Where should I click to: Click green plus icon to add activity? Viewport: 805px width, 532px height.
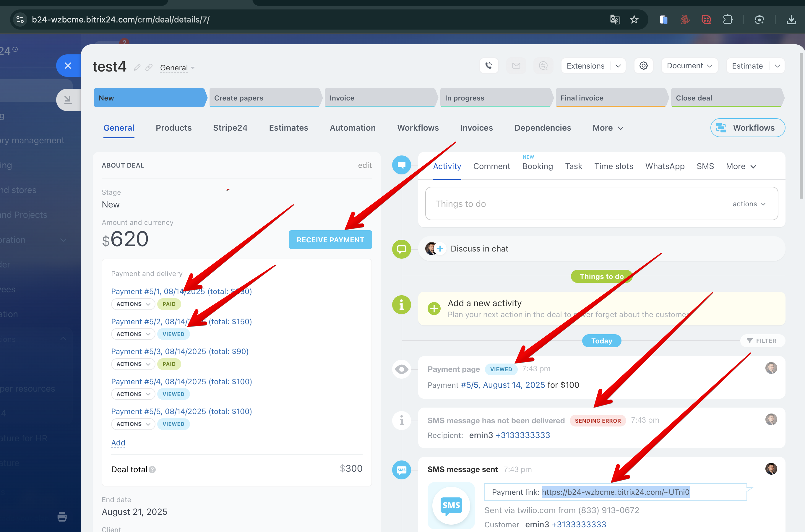click(434, 308)
